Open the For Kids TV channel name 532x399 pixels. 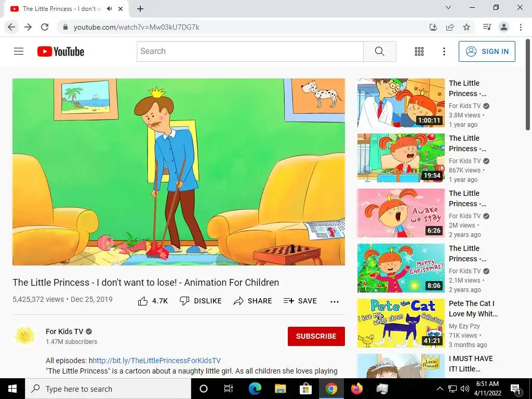click(64, 331)
